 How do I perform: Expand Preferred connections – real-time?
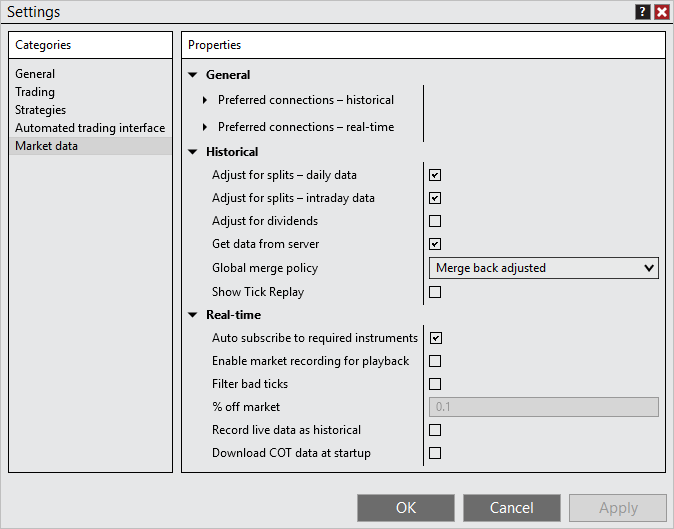click(205, 127)
